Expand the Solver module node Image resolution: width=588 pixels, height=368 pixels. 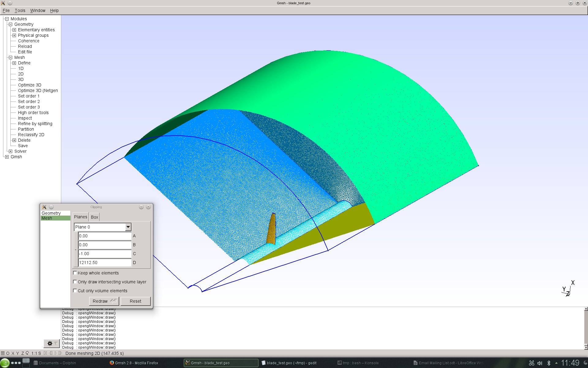point(10,151)
